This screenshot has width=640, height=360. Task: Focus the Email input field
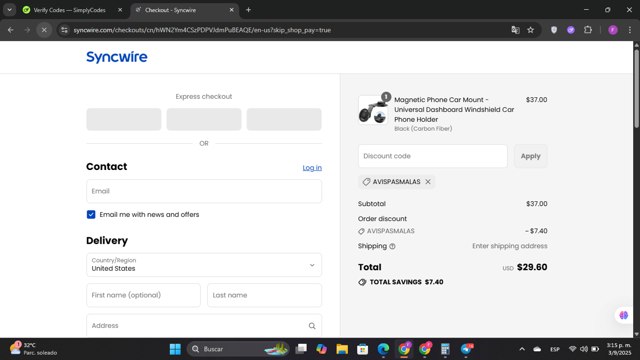204,191
